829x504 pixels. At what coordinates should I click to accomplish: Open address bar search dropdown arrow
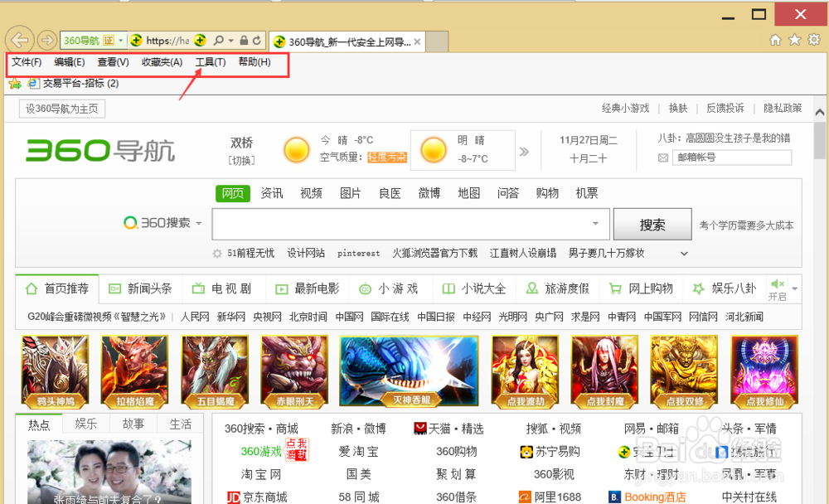pyautogui.click(x=230, y=40)
